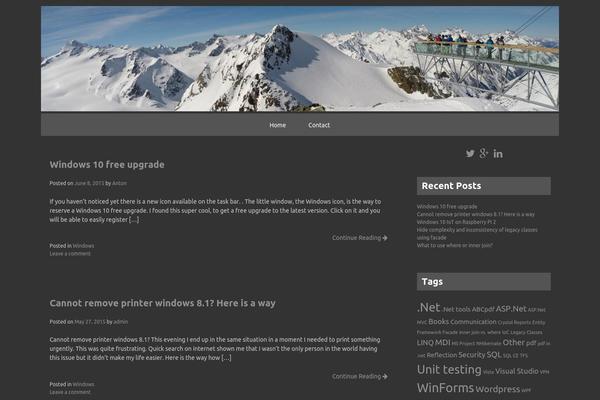Select the 'Unit testing' tag
The width and height of the screenshot is (600, 400).
tap(449, 370)
